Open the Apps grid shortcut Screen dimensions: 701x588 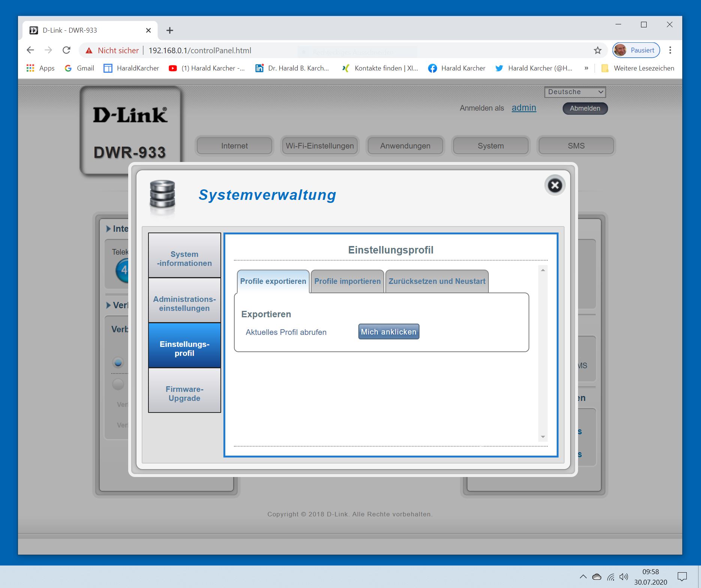pyautogui.click(x=40, y=68)
